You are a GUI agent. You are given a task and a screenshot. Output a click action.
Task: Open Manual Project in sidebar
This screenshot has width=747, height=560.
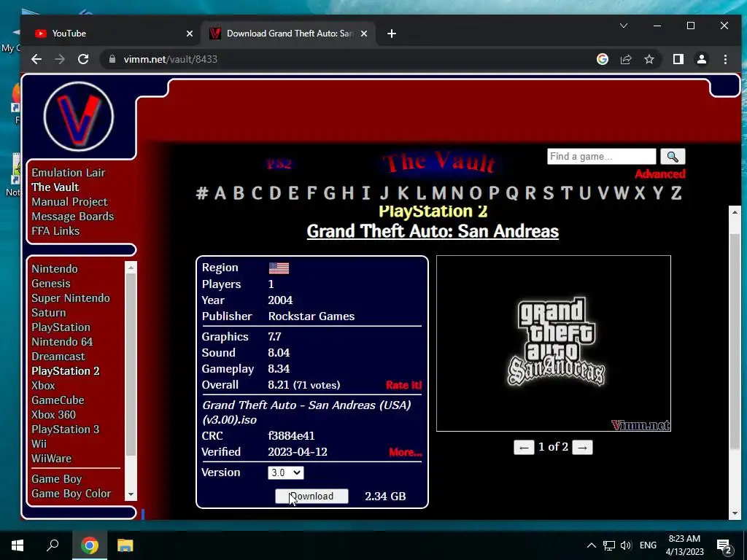pos(69,202)
